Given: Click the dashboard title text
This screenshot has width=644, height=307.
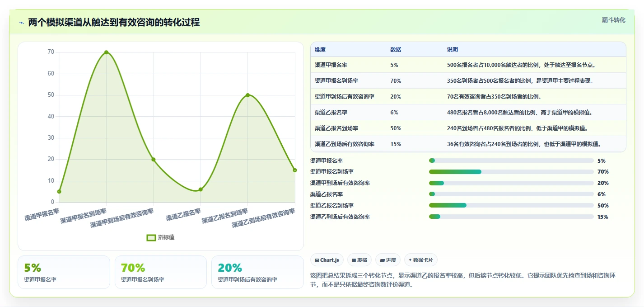Looking at the screenshot, I should pos(114,23).
